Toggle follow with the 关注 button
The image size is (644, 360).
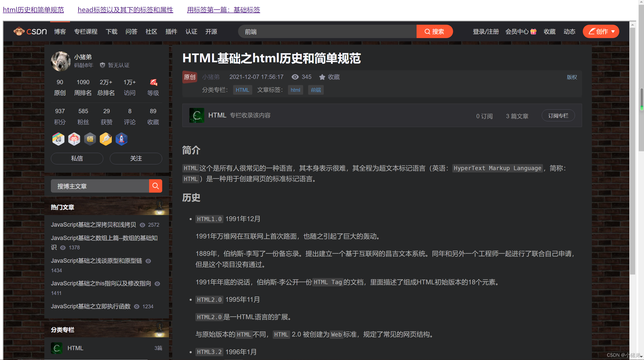click(136, 158)
